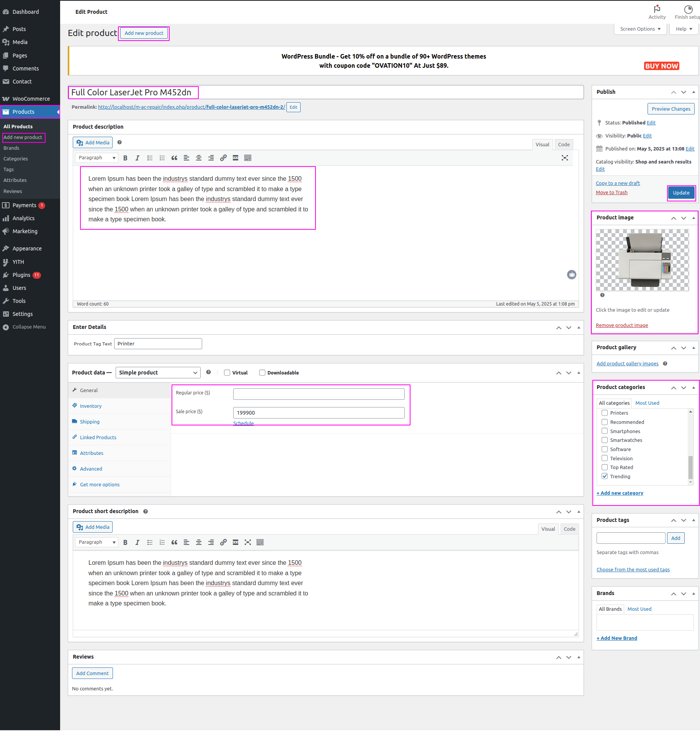Click the help icon beside product description Add Media

click(x=119, y=142)
